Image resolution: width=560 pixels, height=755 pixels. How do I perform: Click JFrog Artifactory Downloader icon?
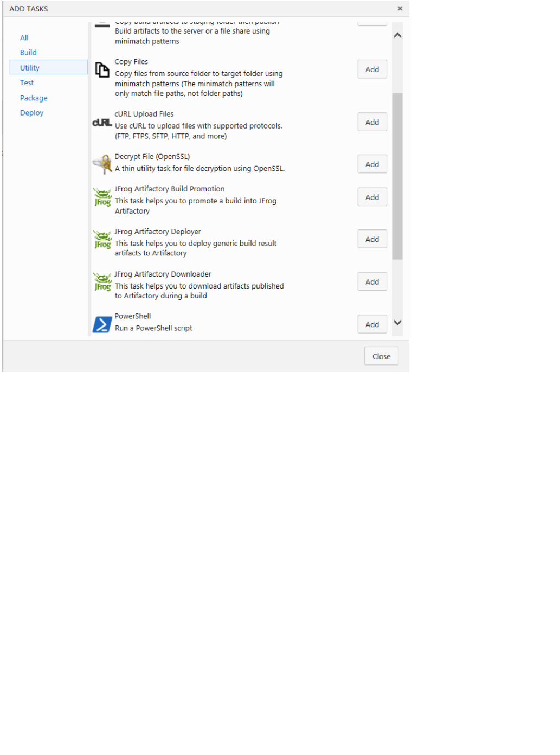(102, 282)
